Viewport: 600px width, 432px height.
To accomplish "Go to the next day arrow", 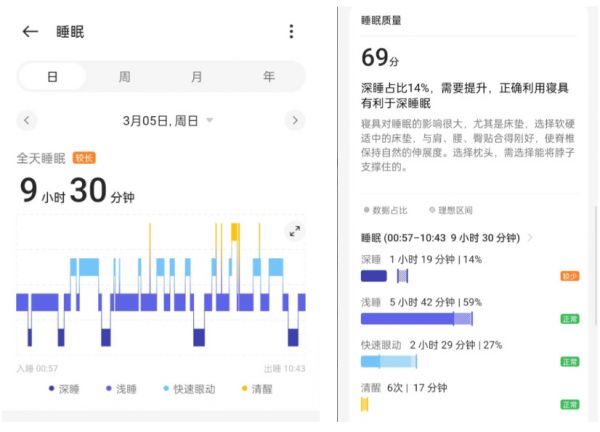I will pyautogui.click(x=294, y=120).
